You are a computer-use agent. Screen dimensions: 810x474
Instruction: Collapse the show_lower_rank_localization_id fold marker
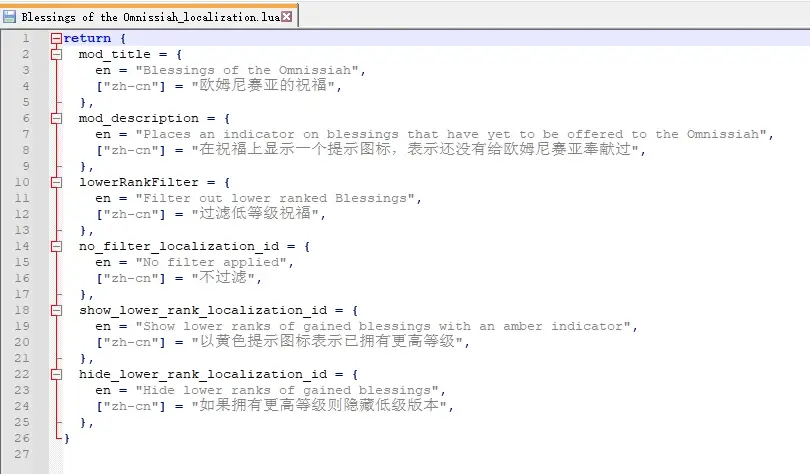(56, 310)
